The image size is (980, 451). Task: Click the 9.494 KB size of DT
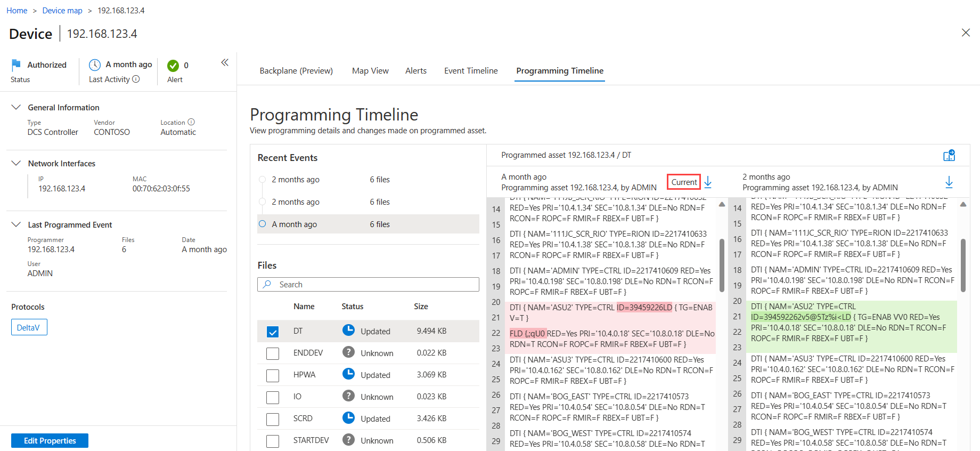[431, 331]
